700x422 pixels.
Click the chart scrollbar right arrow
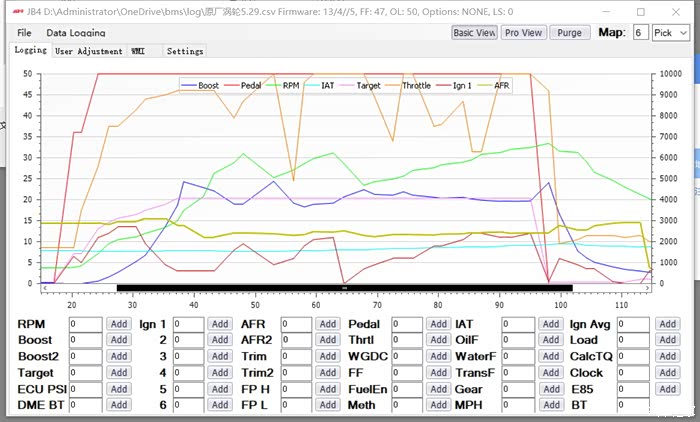(x=647, y=288)
